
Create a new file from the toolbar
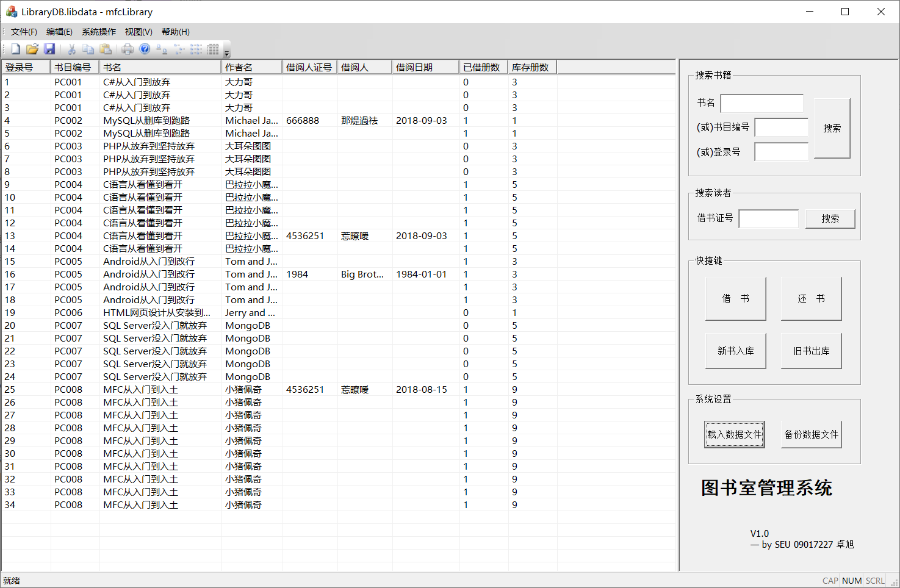point(16,49)
